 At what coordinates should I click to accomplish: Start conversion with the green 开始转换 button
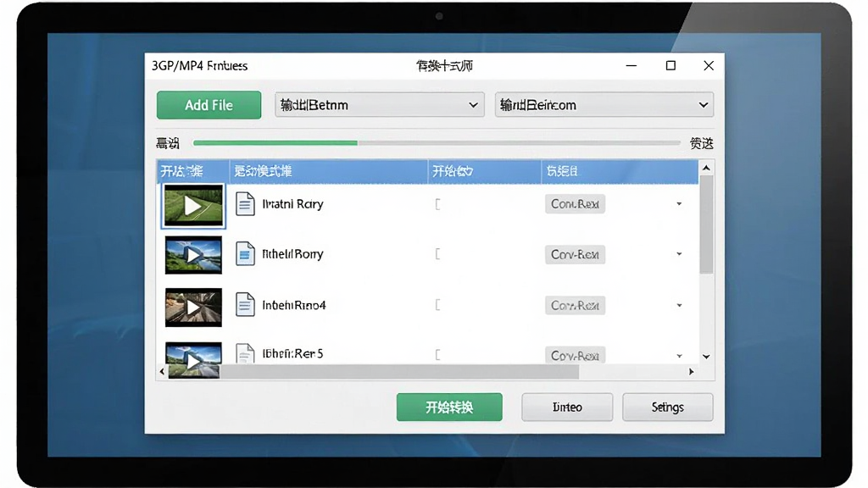(x=449, y=408)
